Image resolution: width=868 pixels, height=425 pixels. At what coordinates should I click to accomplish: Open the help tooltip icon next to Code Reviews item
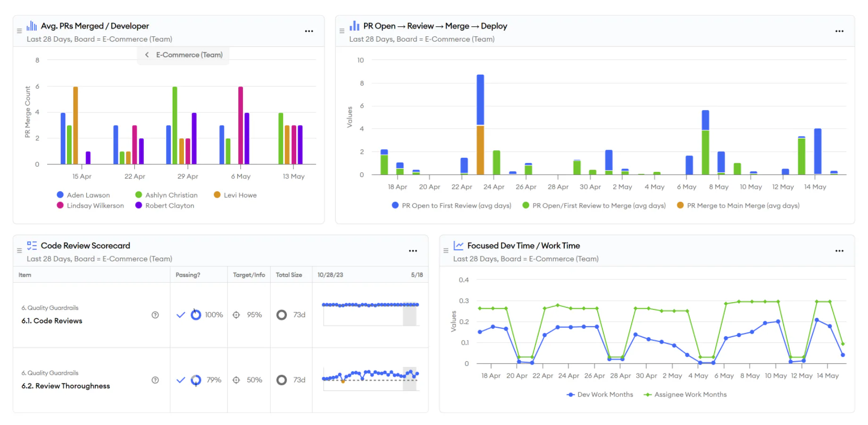155,314
